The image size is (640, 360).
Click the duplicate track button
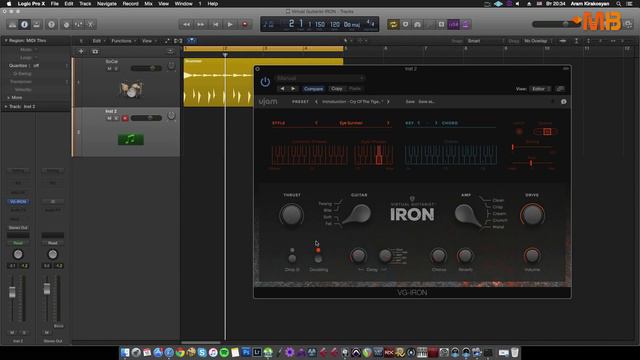95,51
